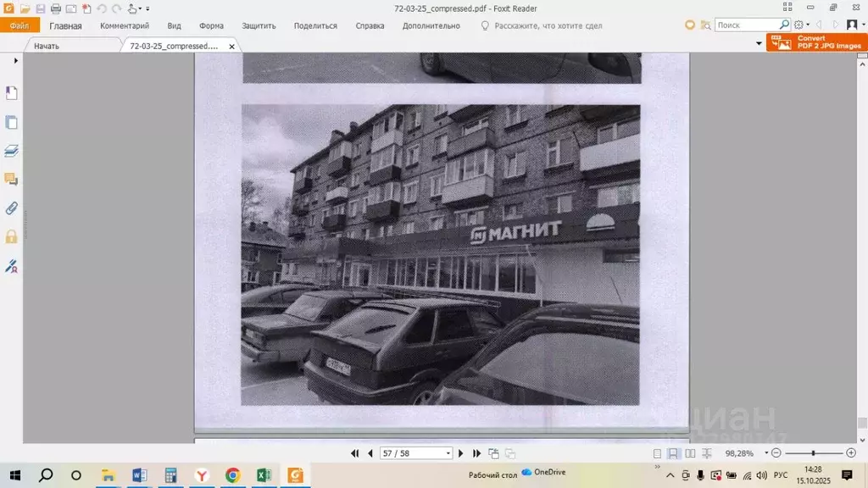
Task: Open the Bookmarks panel in the sidebar
Action: tap(11, 91)
